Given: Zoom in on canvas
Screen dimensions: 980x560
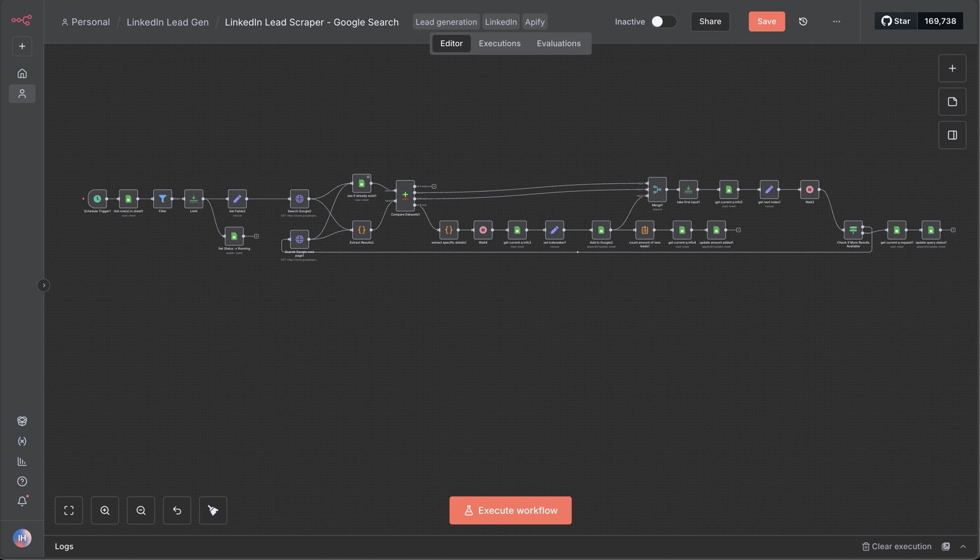Looking at the screenshot, I should click(105, 510).
